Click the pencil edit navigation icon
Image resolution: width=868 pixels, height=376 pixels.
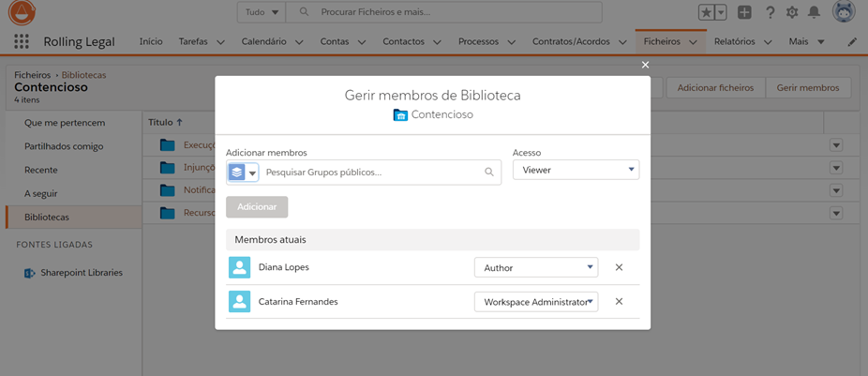pyautogui.click(x=852, y=41)
